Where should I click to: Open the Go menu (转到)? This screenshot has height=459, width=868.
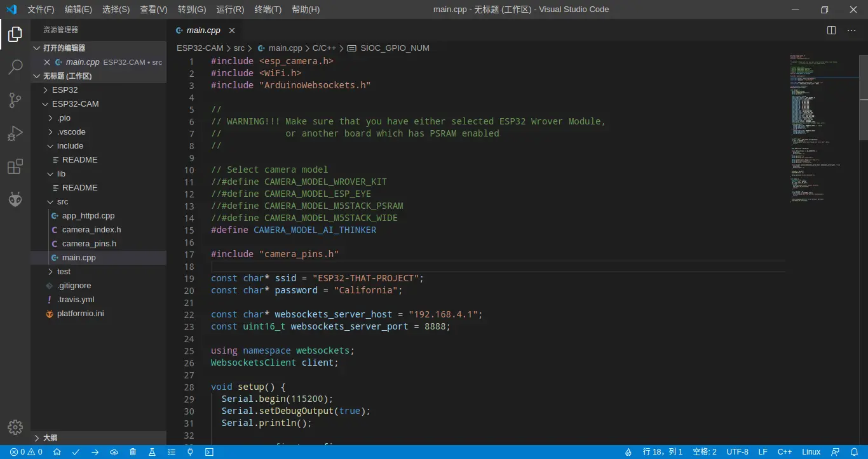(x=192, y=10)
